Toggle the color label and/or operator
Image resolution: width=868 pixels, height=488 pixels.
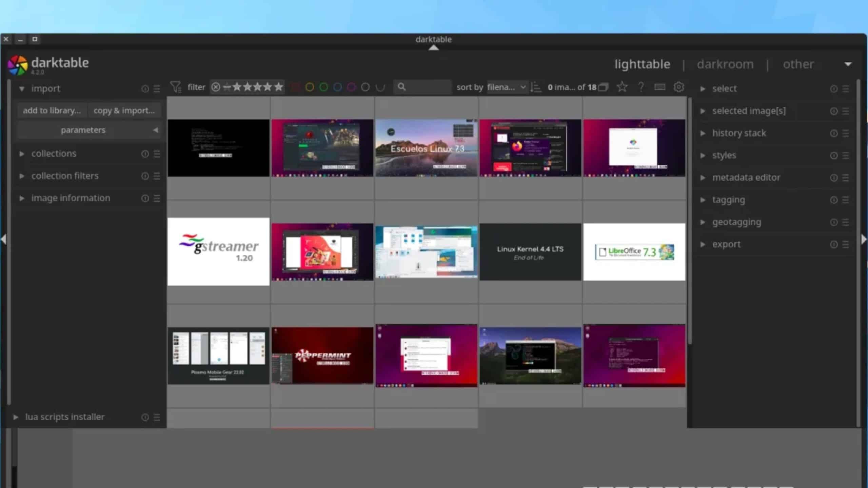pyautogui.click(x=380, y=87)
